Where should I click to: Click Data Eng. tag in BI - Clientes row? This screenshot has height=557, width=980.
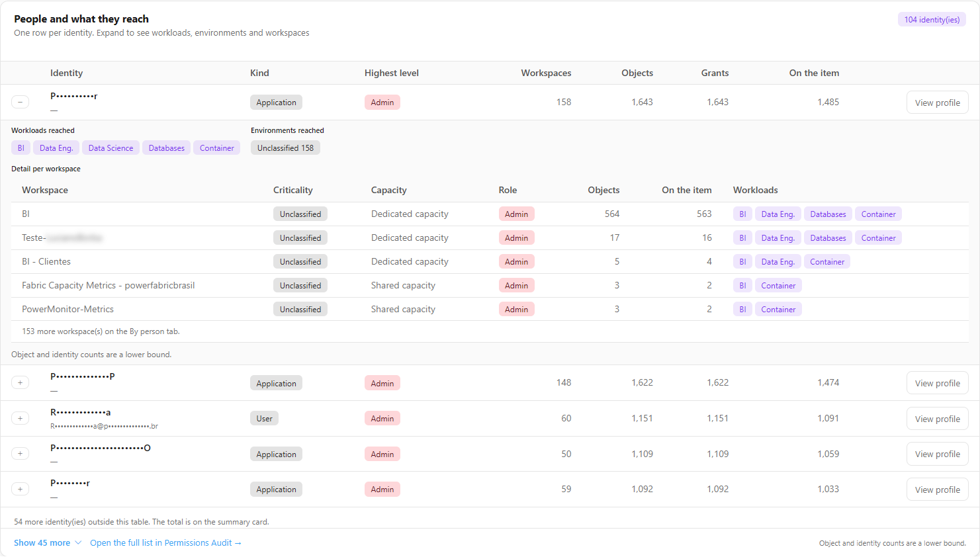pyautogui.click(x=778, y=261)
